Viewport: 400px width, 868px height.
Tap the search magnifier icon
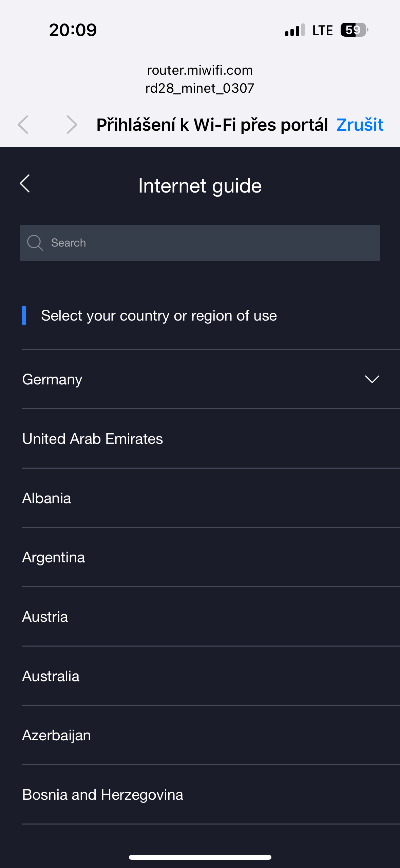coord(35,243)
